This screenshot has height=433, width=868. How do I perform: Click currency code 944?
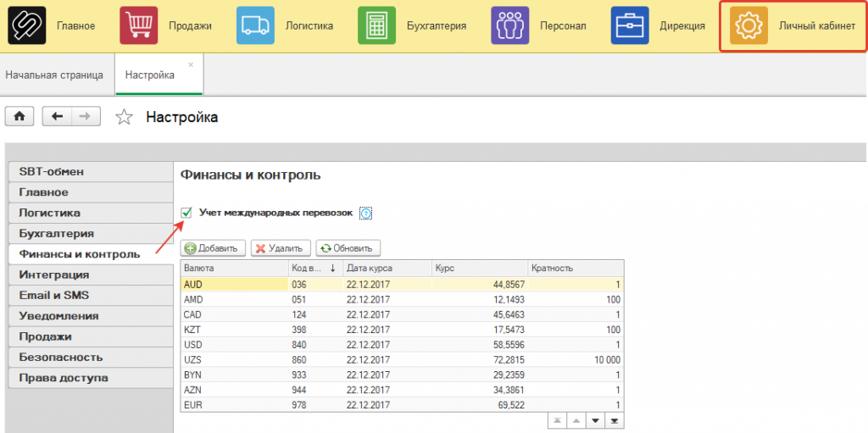click(x=299, y=390)
